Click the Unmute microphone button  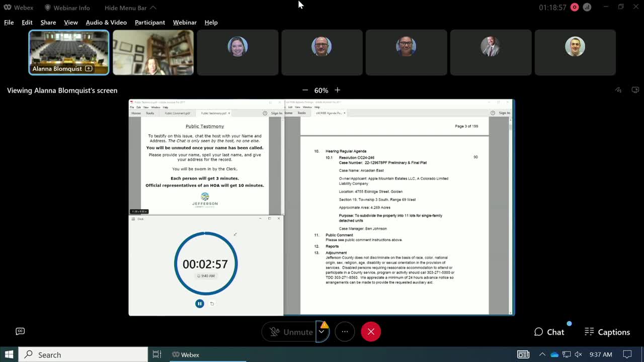coord(291,332)
